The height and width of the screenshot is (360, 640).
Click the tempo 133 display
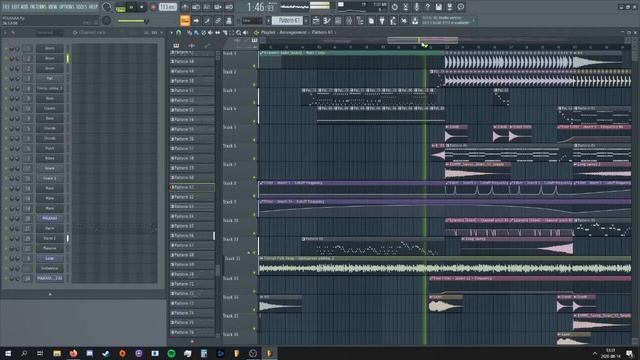click(x=168, y=7)
